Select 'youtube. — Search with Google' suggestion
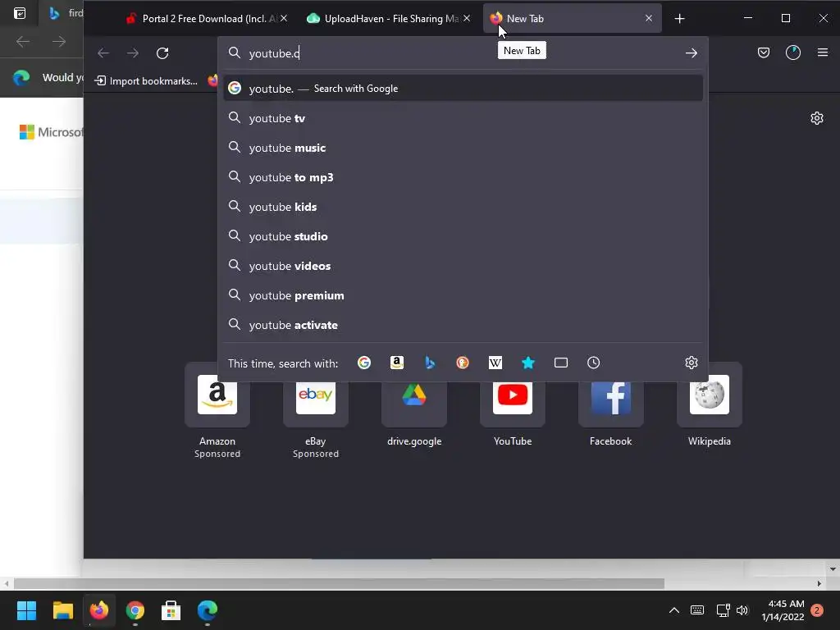The height and width of the screenshot is (630, 840). pos(463,89)
